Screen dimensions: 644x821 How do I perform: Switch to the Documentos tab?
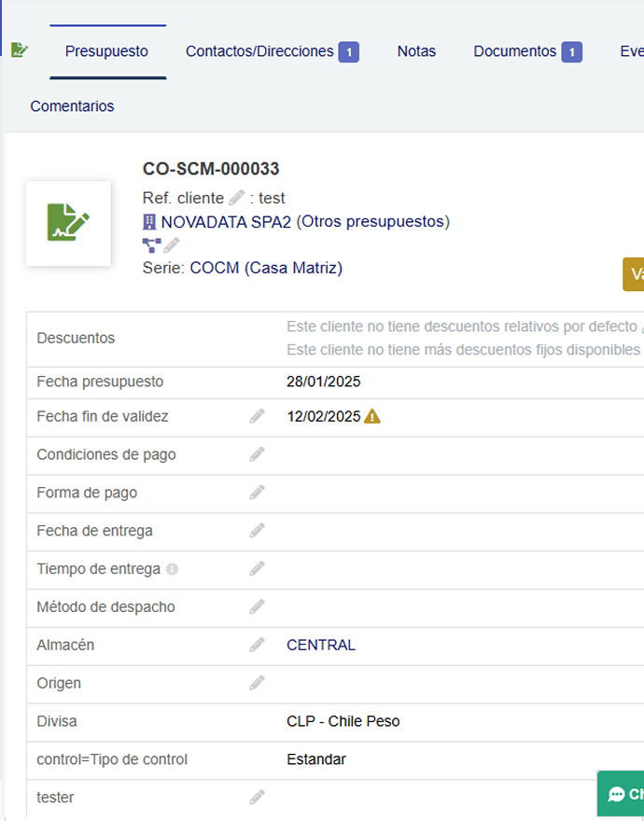[x=514, y=51]
